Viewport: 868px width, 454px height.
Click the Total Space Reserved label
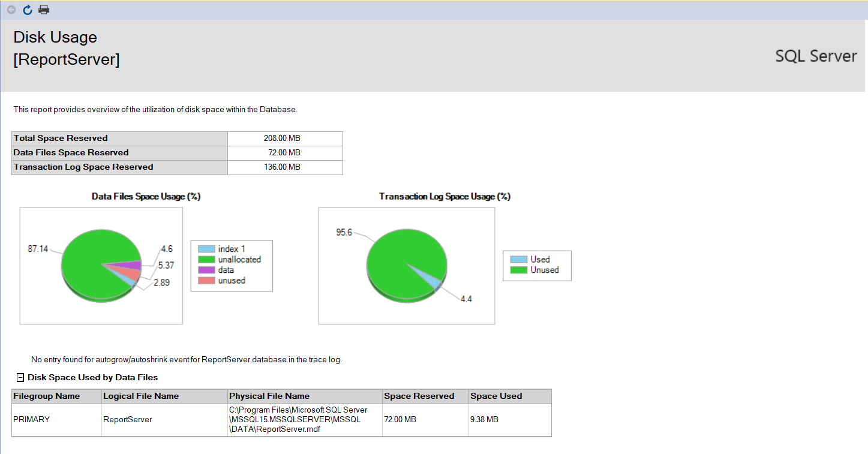tap(61, 139)
